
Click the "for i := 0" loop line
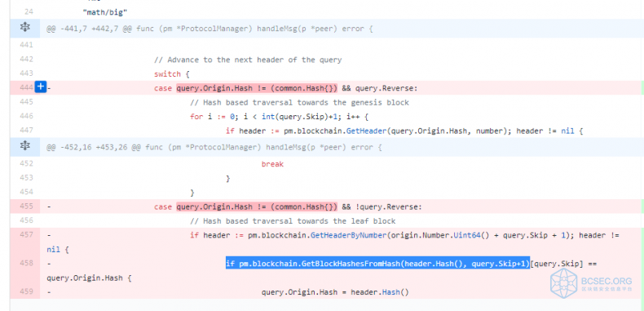279,117
